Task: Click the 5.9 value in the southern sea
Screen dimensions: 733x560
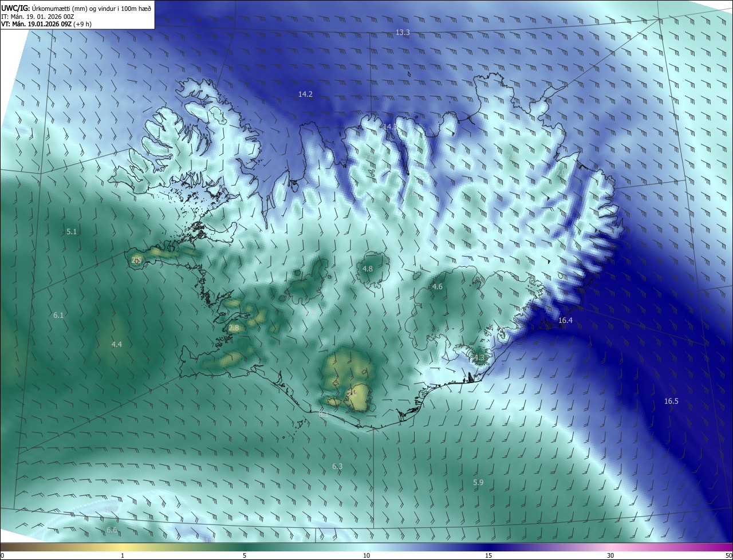Action: 478,483
